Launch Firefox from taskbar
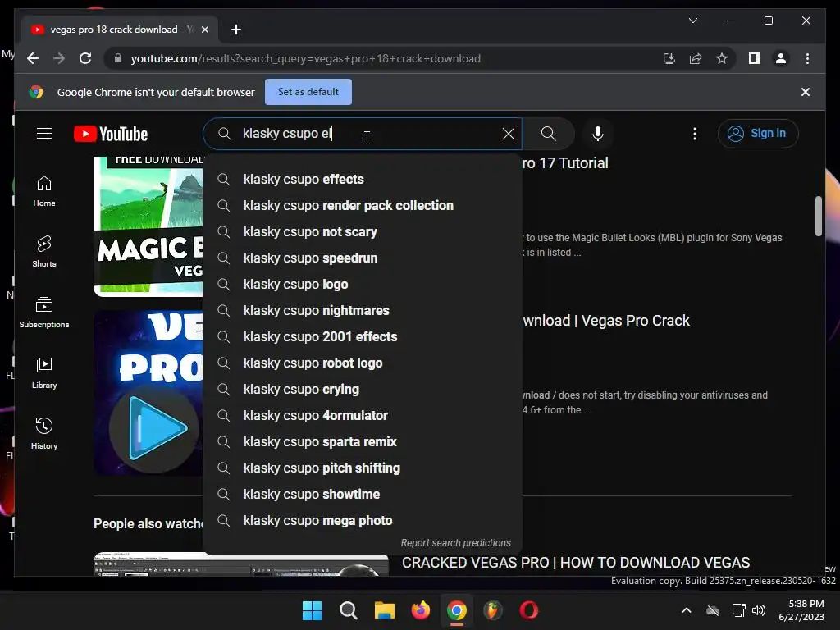The image size is (840, 630). point(421,610)
